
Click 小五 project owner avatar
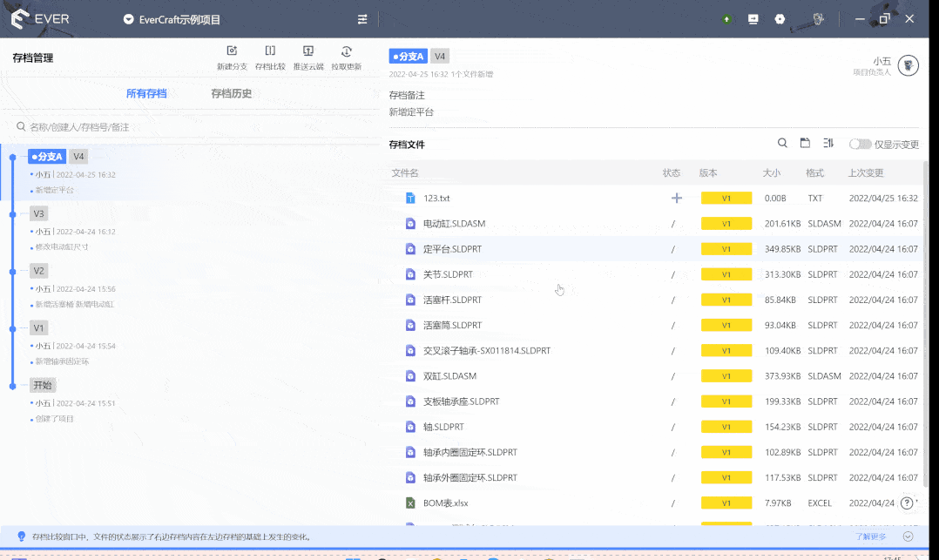[909, 65]
